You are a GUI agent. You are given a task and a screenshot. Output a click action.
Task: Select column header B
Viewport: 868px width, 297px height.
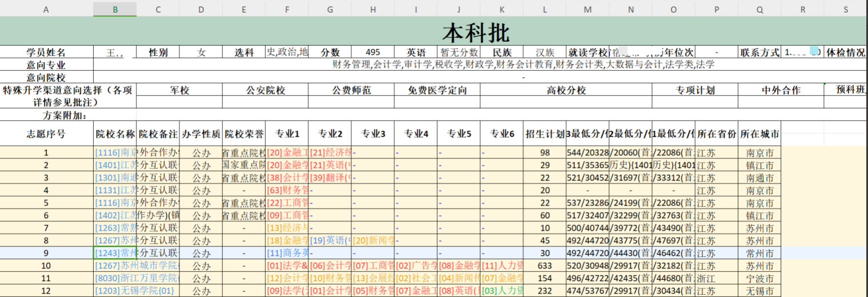tap(115, 9)
